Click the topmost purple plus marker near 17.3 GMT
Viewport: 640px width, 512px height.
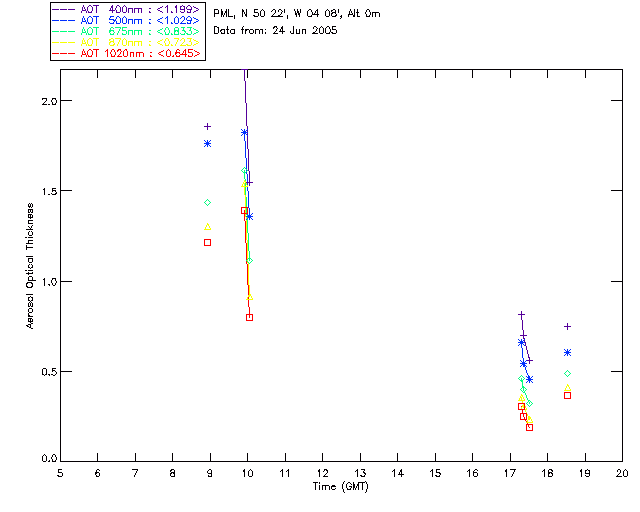coord(521,315)
